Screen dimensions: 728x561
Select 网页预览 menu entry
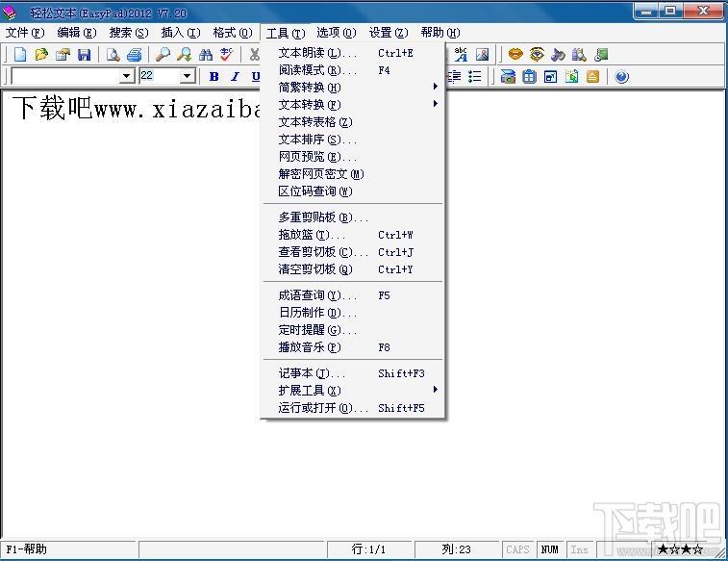[353, 157]
